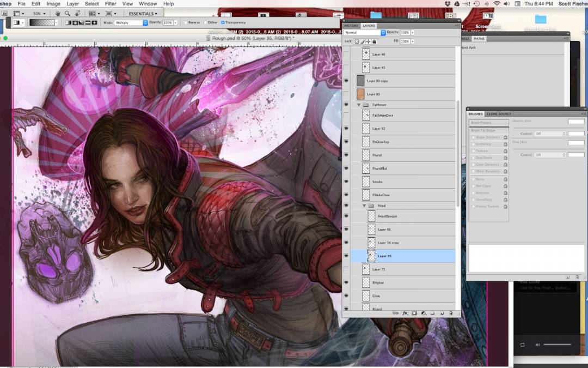Open the layer Opacity slider arrow
Viewport: 588px width, 368px height.
point(413,33)
